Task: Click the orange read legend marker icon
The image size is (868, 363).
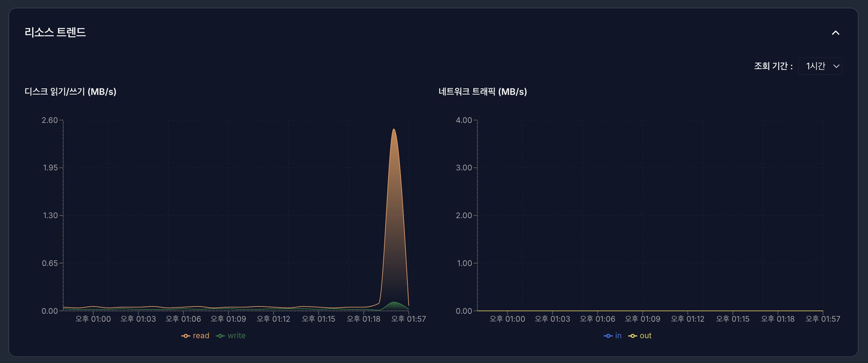Action: pyautogui.click(x=186, y=336)
